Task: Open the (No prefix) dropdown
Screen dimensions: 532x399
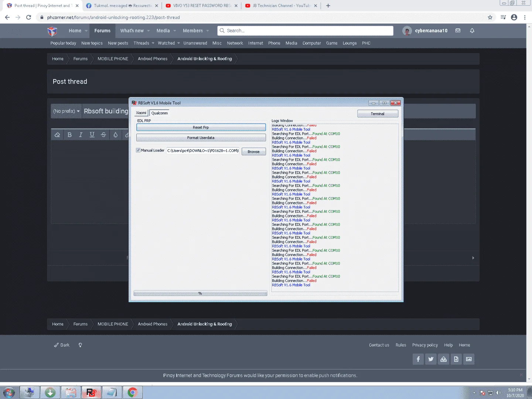Action: (66, 111)
